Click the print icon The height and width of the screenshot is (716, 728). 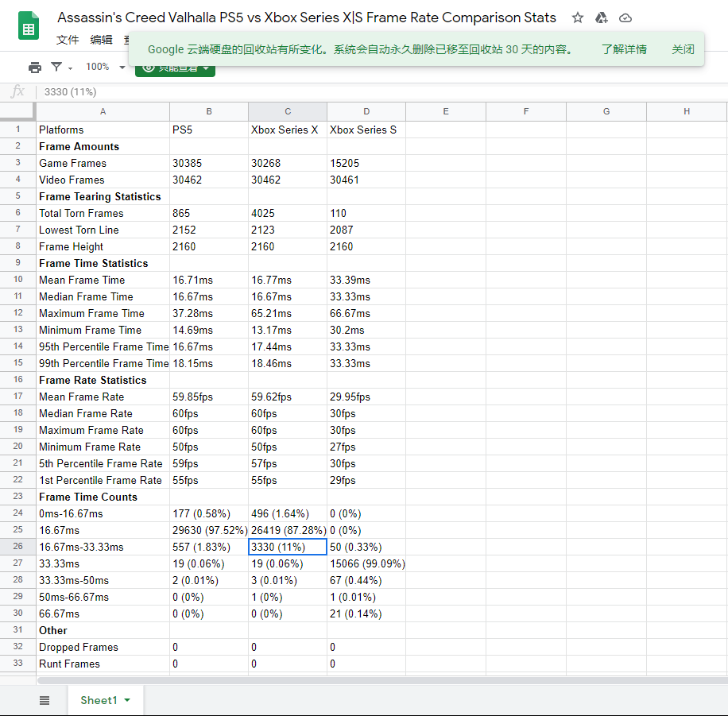tap(35, 68)
